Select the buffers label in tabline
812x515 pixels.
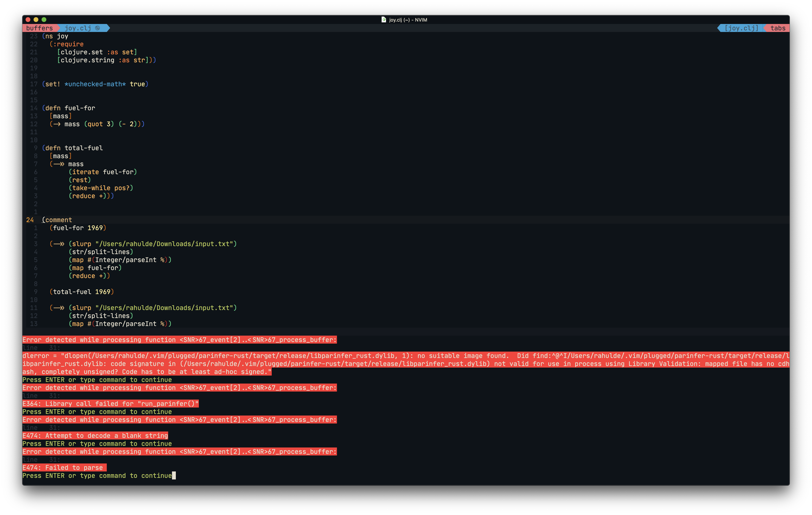(39, 28)
